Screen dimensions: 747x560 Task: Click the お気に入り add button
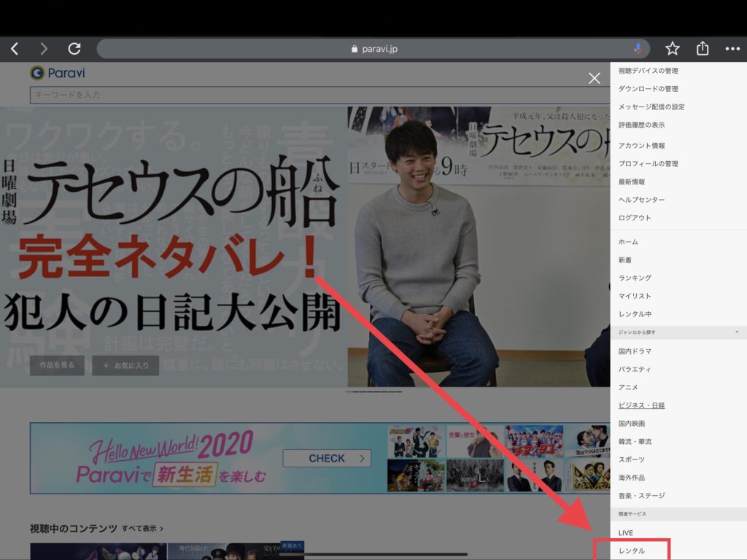tap(125, 365)
